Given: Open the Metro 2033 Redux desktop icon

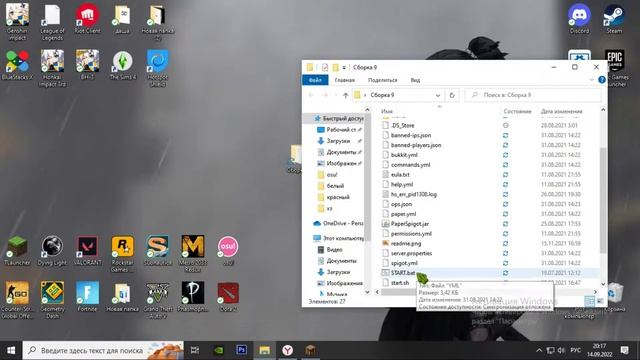Looking at the screenshot, I should 193,253.
